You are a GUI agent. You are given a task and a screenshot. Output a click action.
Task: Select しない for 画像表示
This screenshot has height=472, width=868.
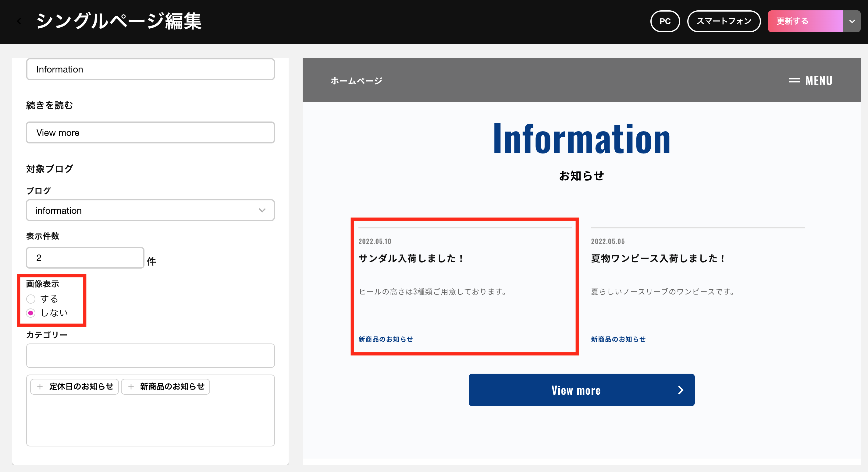(x=31, y=313)
